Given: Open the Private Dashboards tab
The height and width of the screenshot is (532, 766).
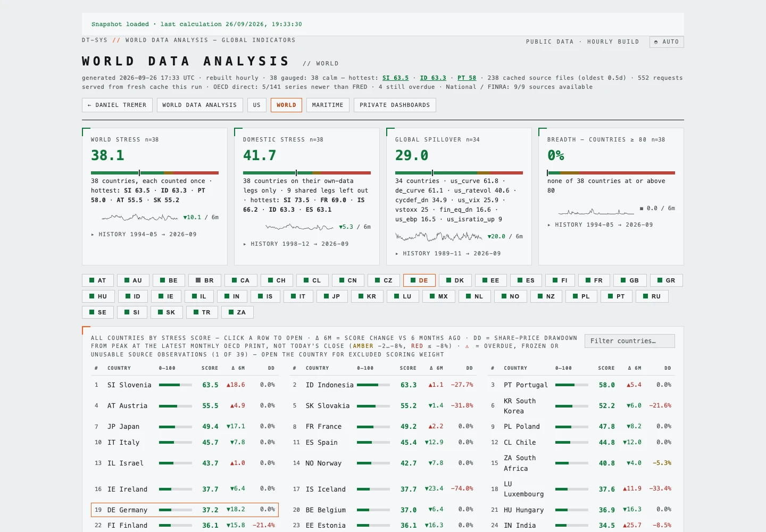Looking at the screenshot, I should click(x=395, y=105).
